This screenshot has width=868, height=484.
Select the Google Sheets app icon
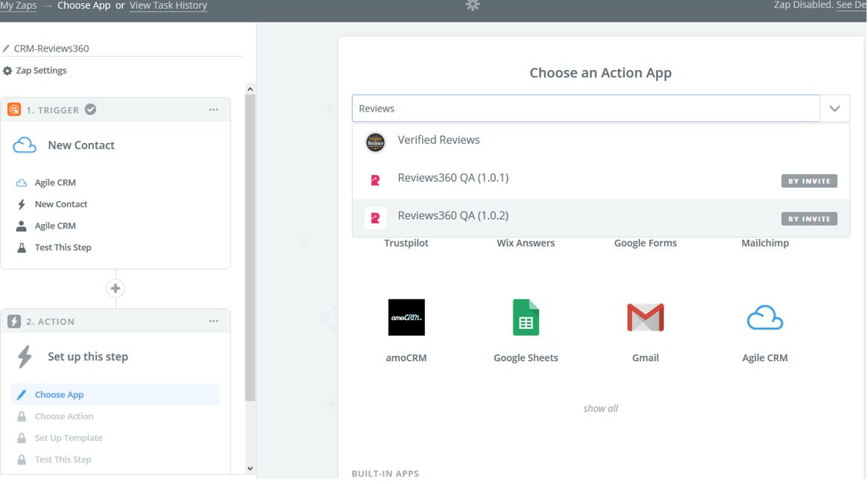click(526, 317)
